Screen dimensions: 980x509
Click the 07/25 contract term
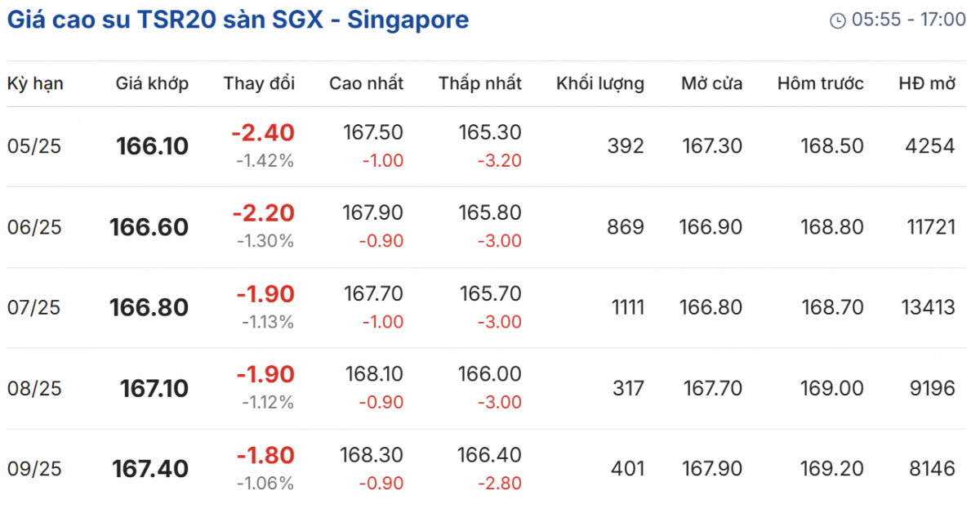(34, 308)
